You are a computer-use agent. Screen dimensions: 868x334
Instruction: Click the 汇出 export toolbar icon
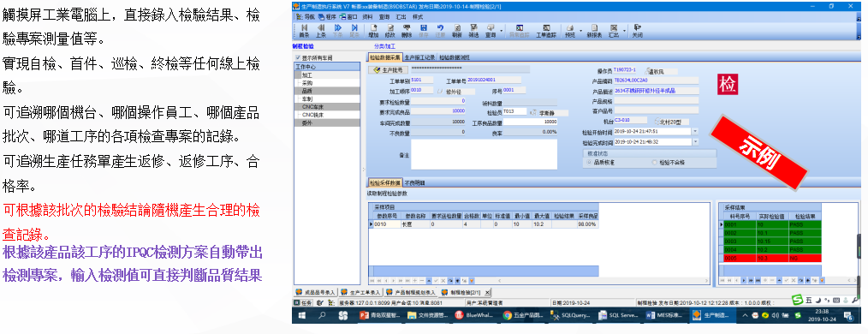pos(614,31)
